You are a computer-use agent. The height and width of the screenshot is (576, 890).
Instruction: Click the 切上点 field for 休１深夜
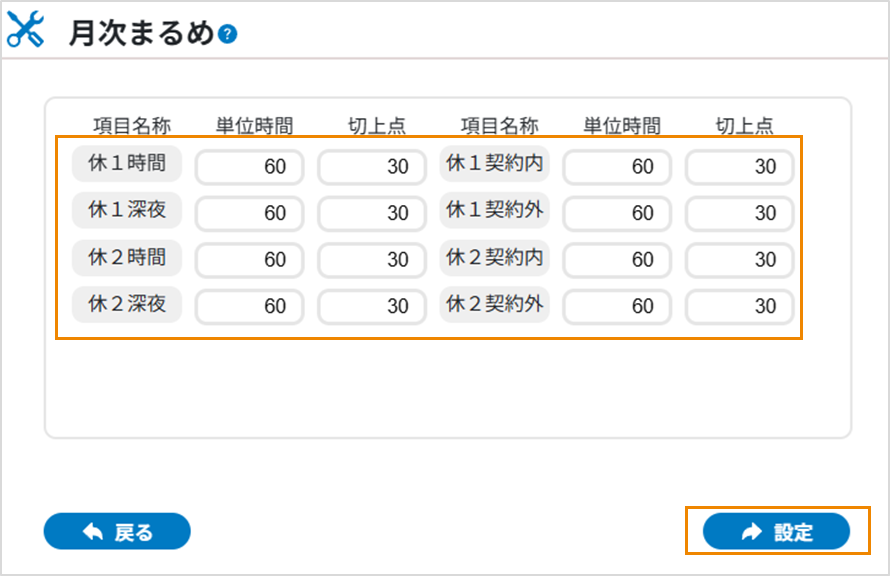pyautogui.click(x=371, y=213)
